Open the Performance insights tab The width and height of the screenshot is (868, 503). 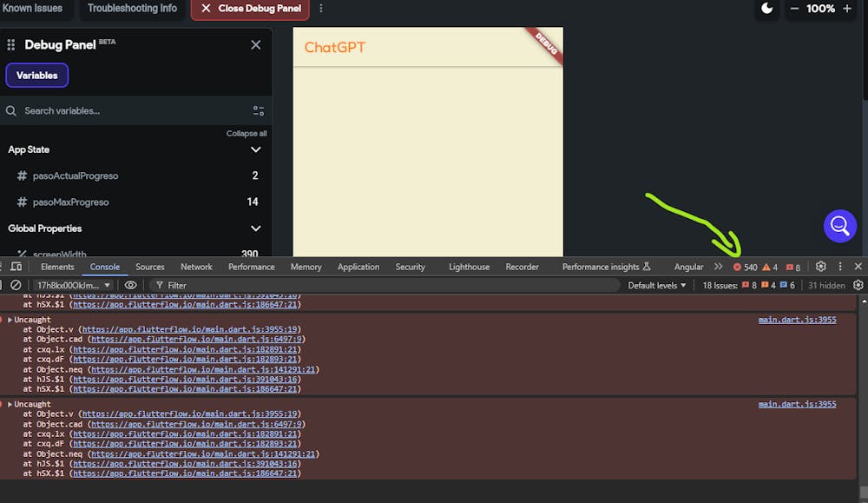(x=606, y=267)
